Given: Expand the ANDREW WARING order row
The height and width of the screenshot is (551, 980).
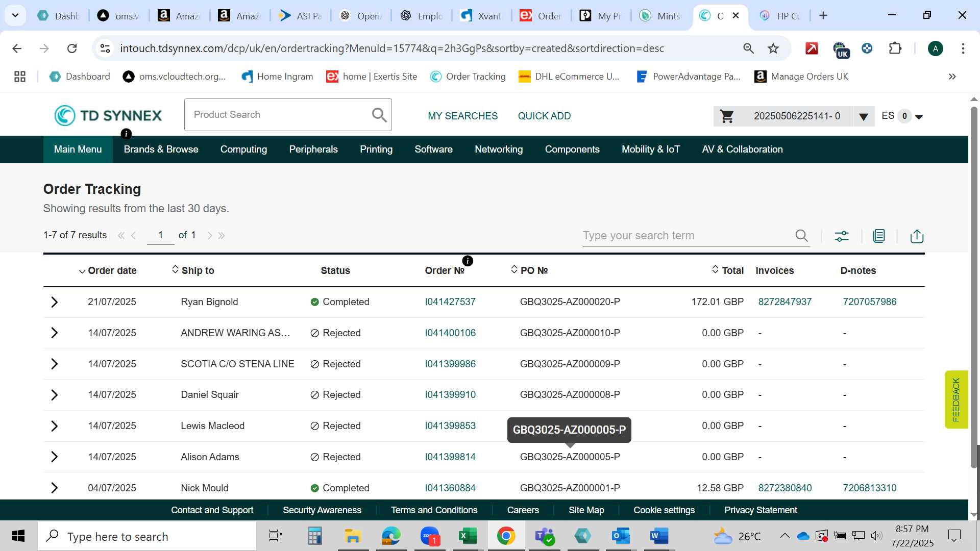Looking at the screenshot, I should pyautogui.click(x=55, y=333).
